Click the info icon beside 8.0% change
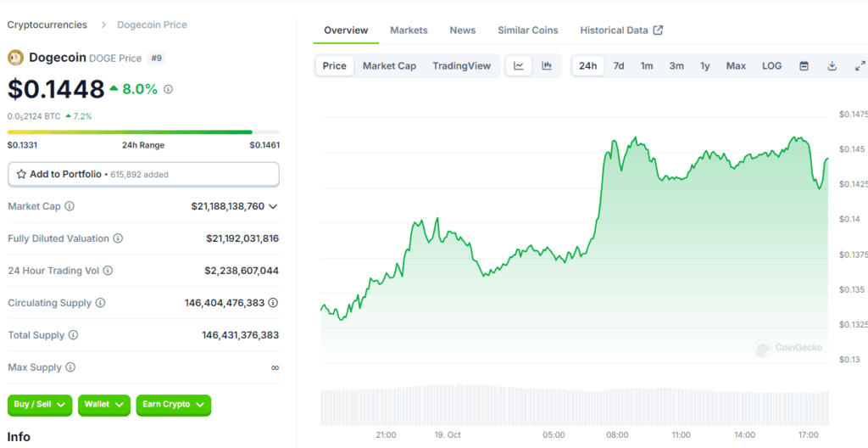 click(x=169, y=89)
